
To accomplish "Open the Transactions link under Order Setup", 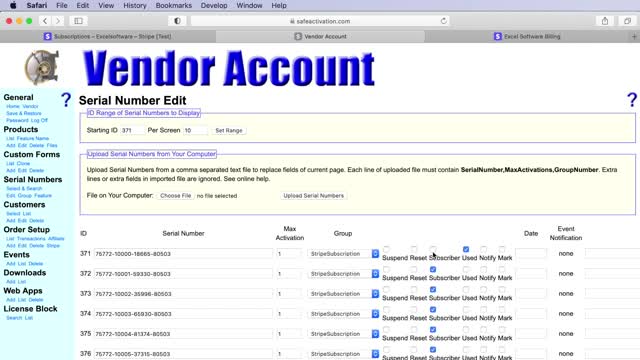I will pyautogui.click(x=31, y=238).
